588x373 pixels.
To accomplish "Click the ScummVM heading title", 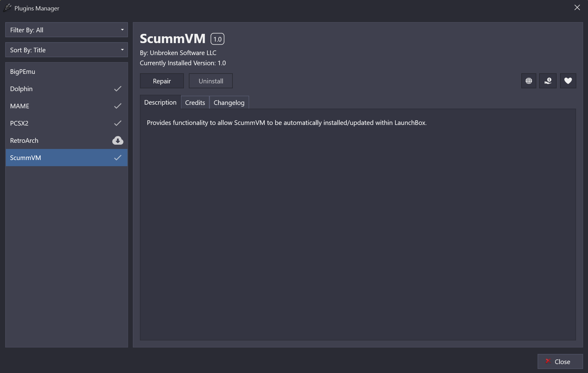I will coord(173,39).
